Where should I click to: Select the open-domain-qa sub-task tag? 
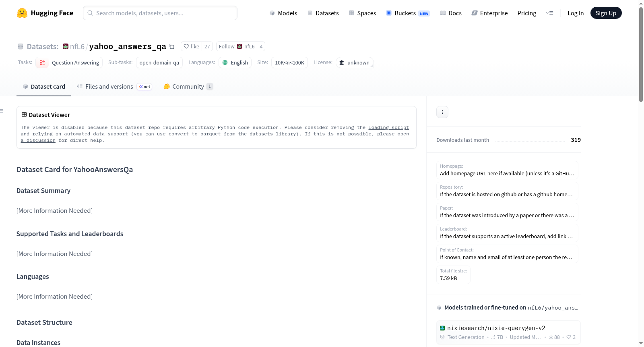click(159, 62)
